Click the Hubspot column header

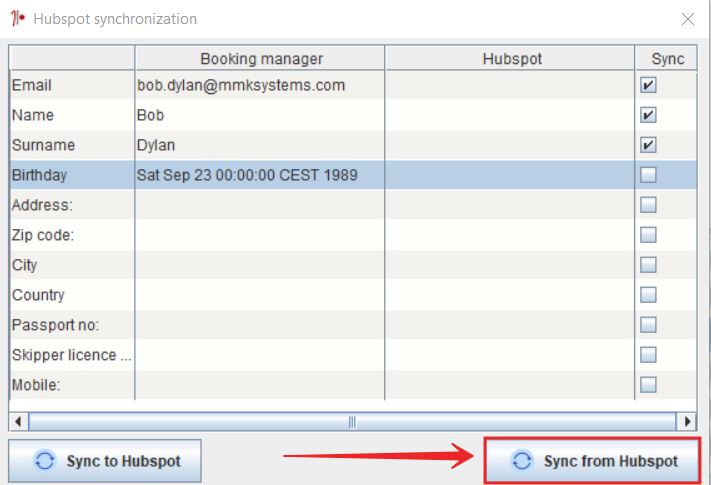(x=510, y=58)
